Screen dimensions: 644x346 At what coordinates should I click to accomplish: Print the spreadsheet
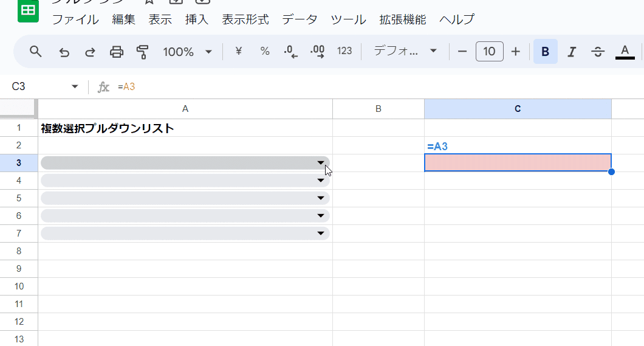pyautogui.click(x=117, y=52)
